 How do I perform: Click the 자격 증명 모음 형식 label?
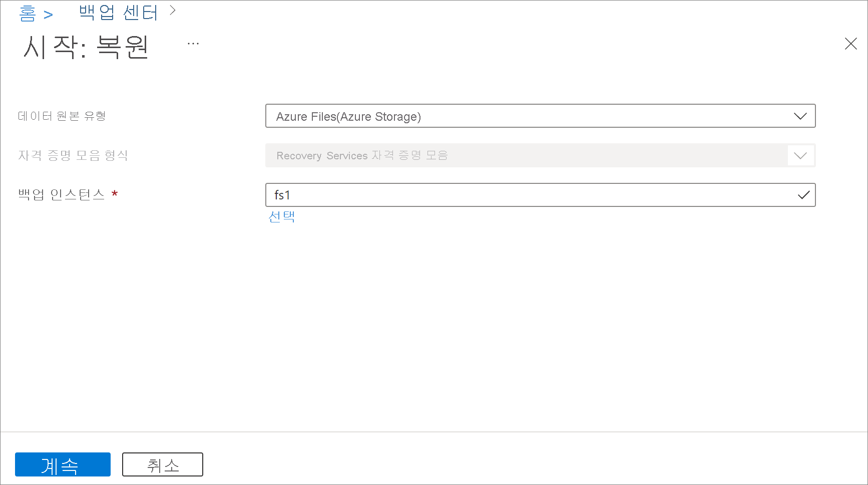tap(73, 155)
